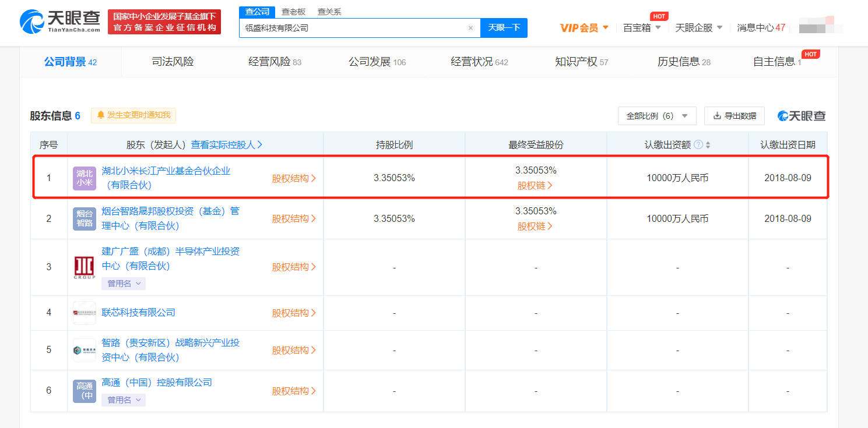Expand 曾用名 under 高通（中国）控股有限公司
Screen dimensions: 868x428
click(124, 400)
